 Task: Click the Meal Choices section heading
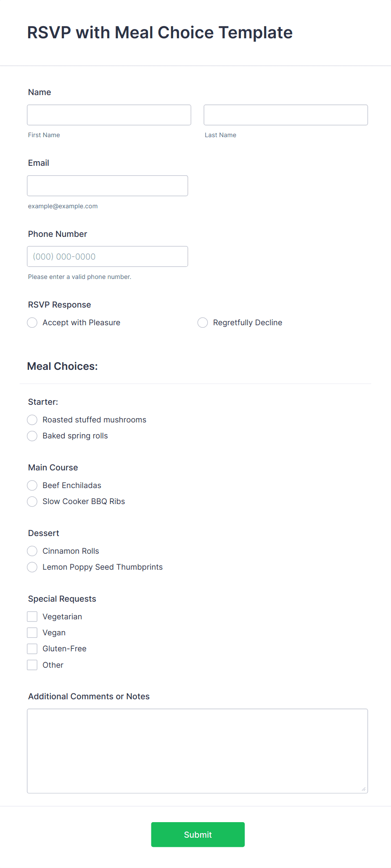click(x=62, y=366)
